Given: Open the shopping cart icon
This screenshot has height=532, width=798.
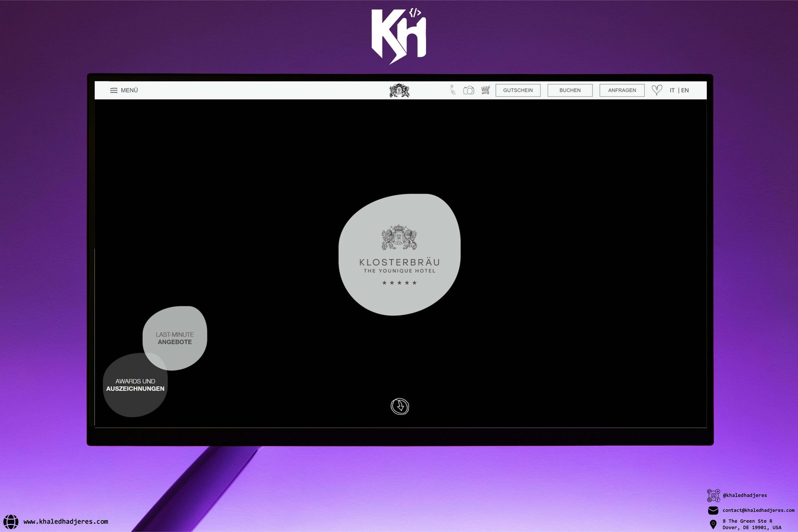Looking at the screenshot, I should [485, 90].
